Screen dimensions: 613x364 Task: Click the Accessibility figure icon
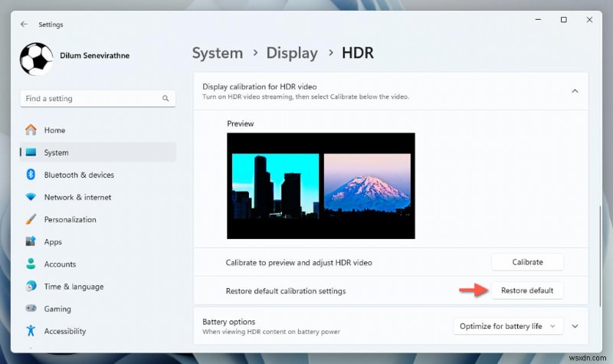(x=31, y=331)
